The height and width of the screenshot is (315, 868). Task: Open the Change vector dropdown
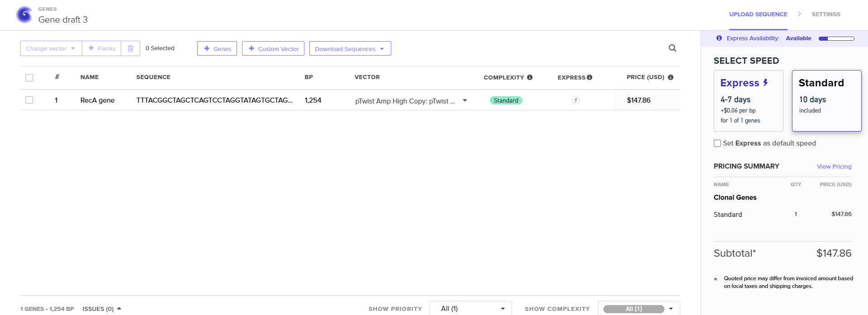point(51,48)
